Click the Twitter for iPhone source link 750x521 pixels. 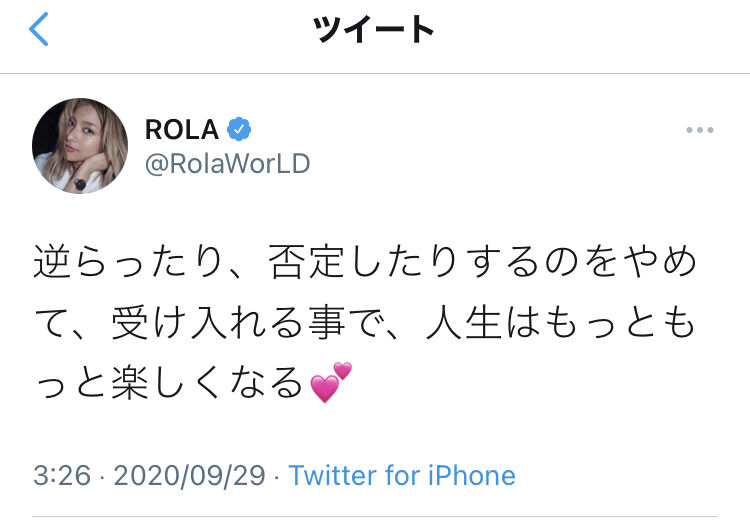click(x=402, y=475)
